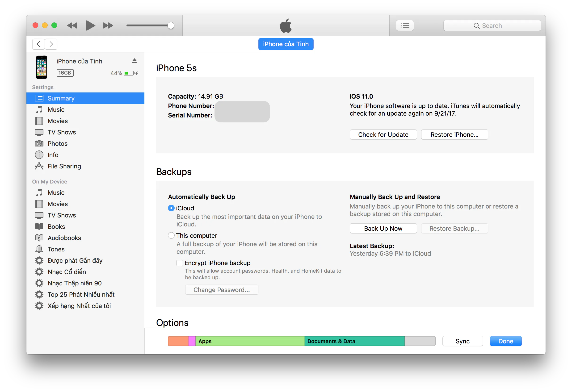Open Books on the device

tap(85, 227)
